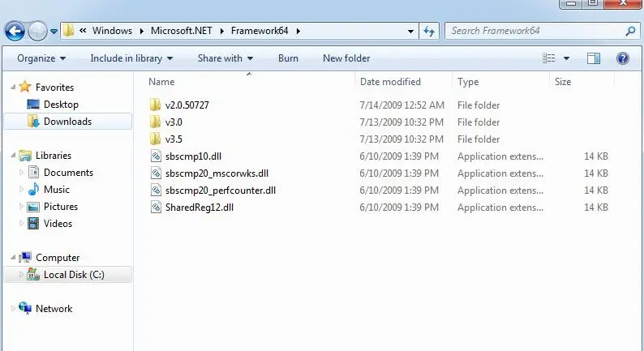Click the Videos film strip icon

[x=33, y=223]
